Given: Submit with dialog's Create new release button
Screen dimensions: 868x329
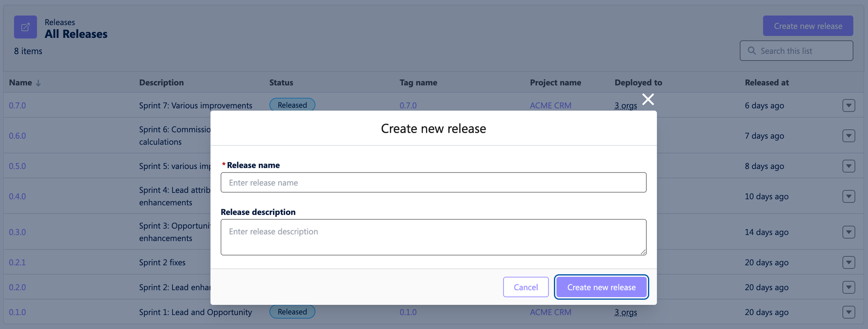Looking at the screenshot, I should (x=601, y=287).
